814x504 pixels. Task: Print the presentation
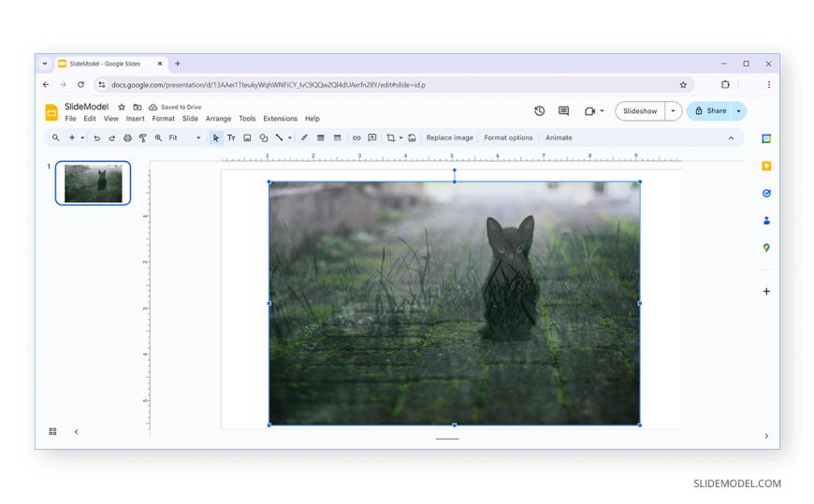click(127, 138)
